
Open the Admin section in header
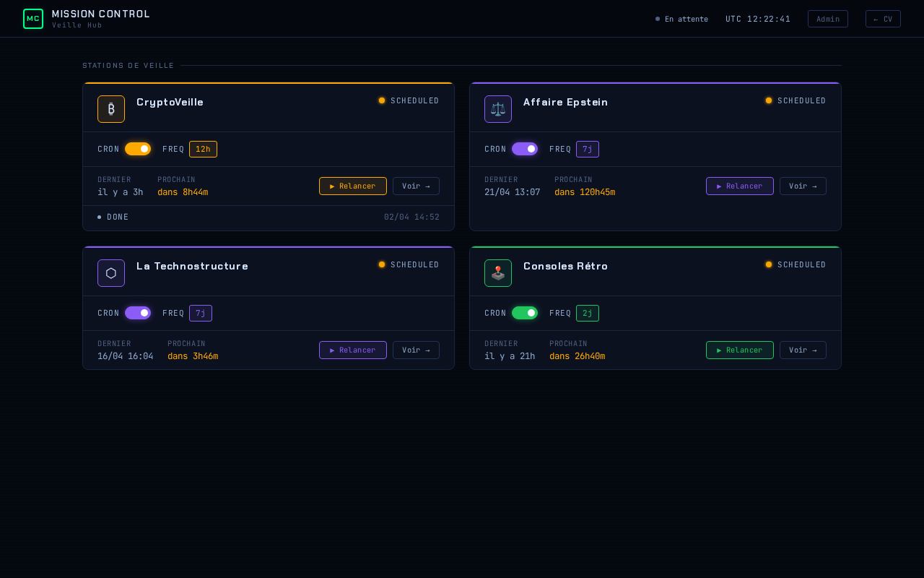click(x=827, y=19)
